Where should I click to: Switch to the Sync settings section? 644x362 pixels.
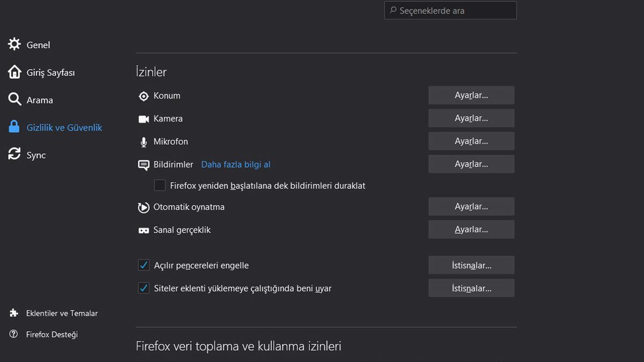[36, 154]
